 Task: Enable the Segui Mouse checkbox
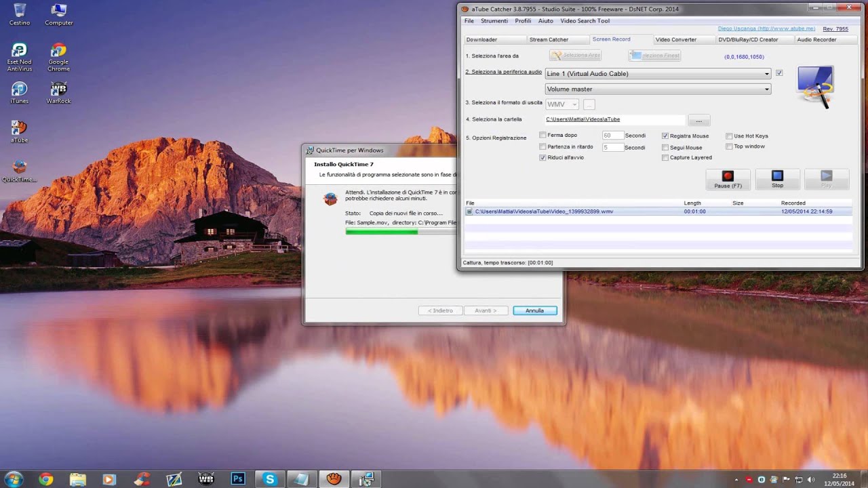[665, 147]
